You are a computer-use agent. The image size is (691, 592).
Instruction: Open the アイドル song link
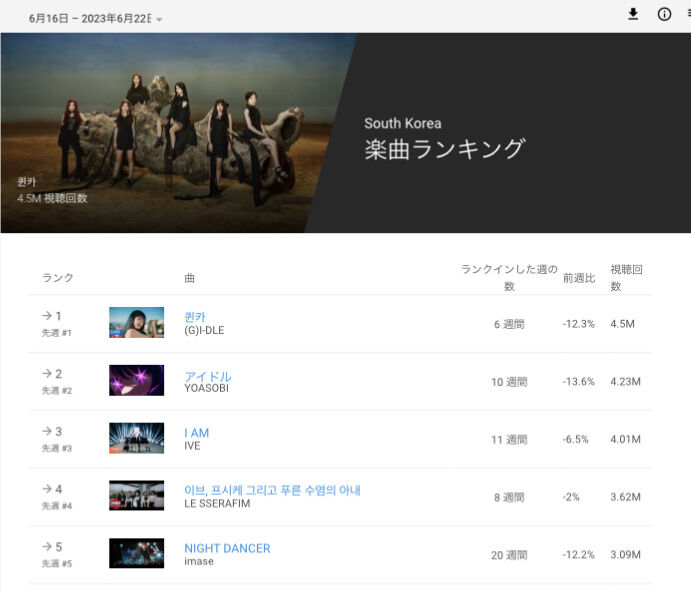click(x=208, y=376)
